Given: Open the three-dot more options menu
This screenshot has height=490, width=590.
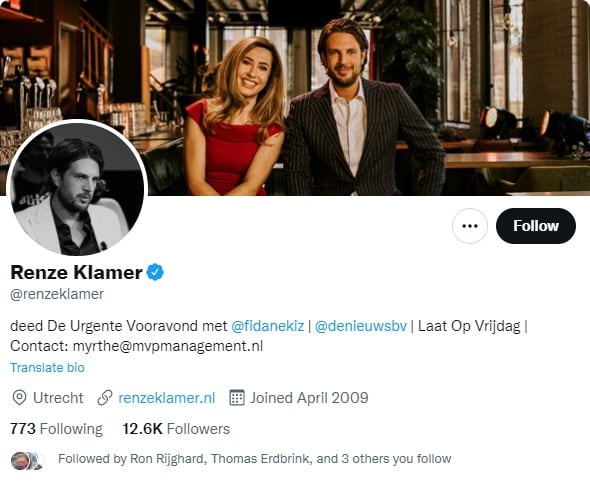Looking at the screenshot, I should click(x=470, y=226).
